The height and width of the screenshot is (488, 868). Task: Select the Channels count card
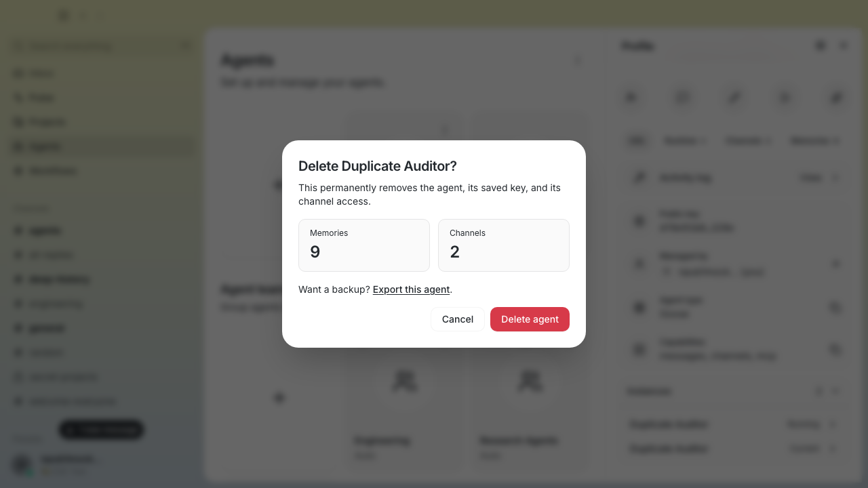(504, 245)
